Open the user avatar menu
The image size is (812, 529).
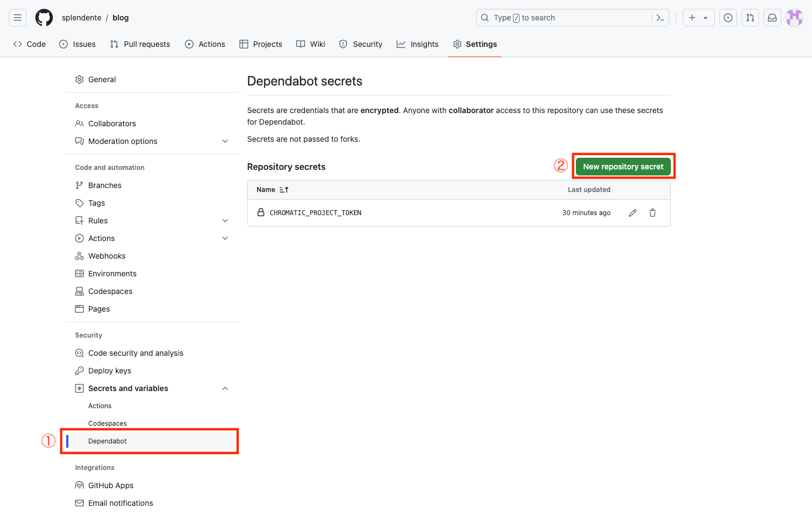794,18
